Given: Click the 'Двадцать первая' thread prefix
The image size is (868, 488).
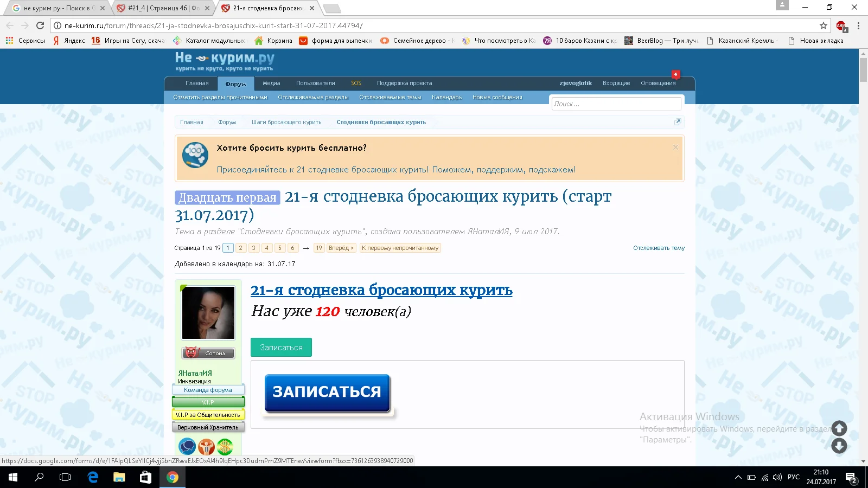Looking at the screenshot, I should (227, 197).
